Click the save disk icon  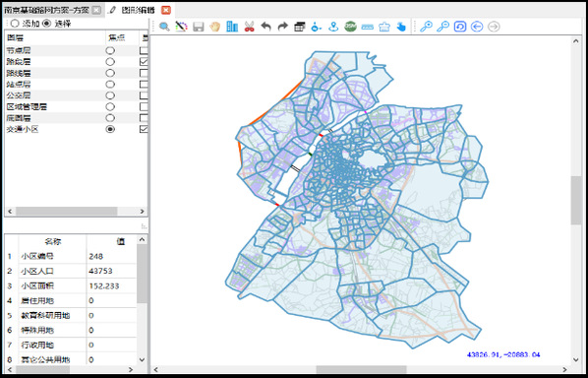coord(198,27)
